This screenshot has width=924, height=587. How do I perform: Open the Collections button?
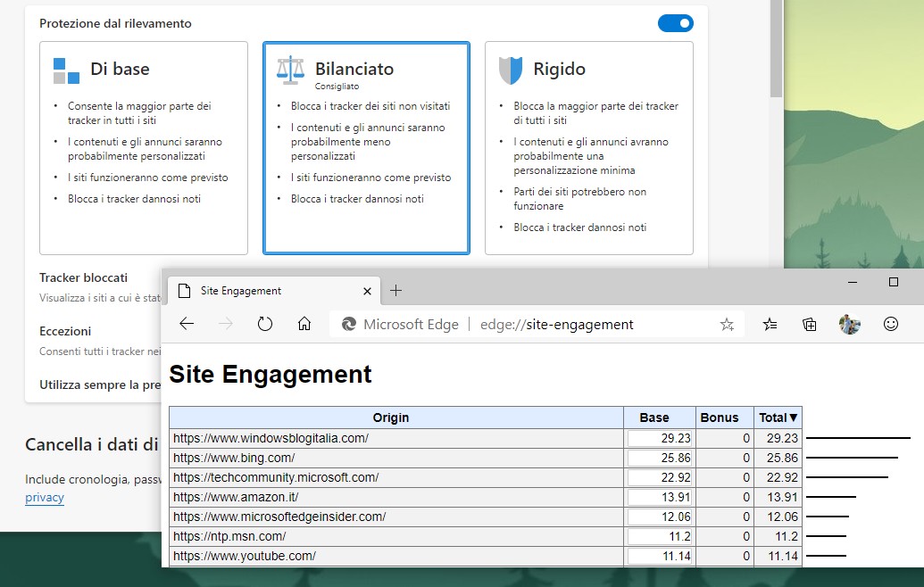(809, 324)
